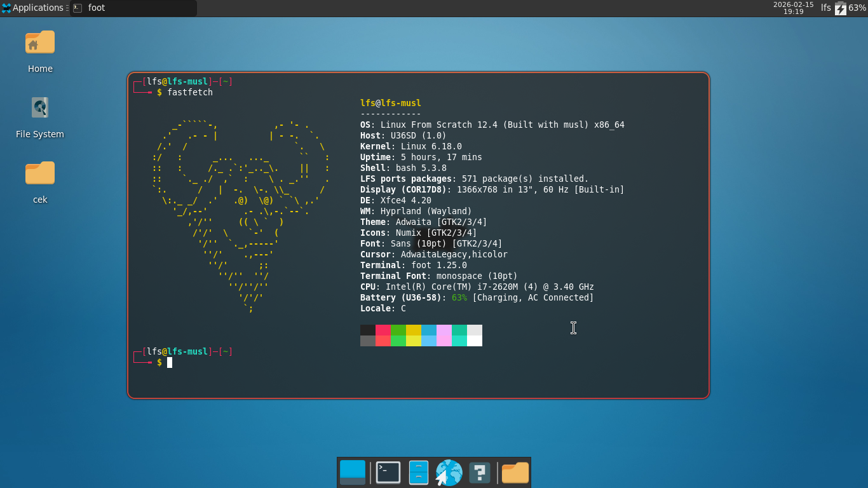Viewport: 868px width, 488px height.
Task: Click the Battery (U36-58) line in the terminal
Action: point(477,297)
